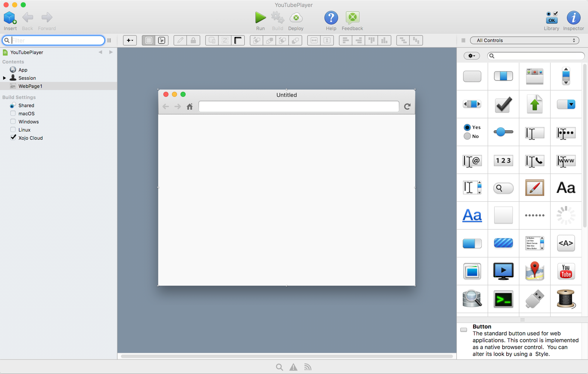Open the All Controls dropdown
588x374 pixels.
[525, 40]
